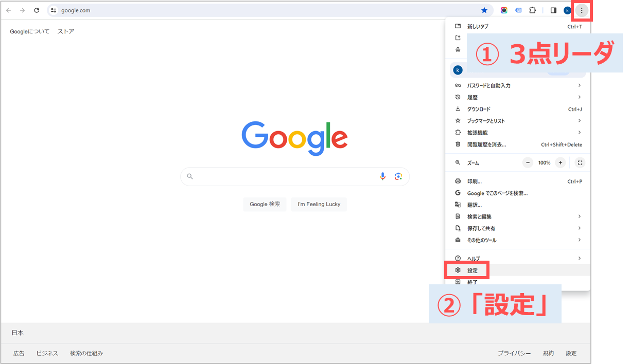Open the プライバシー footer link

pyautogui.click(x=514, y=353)
